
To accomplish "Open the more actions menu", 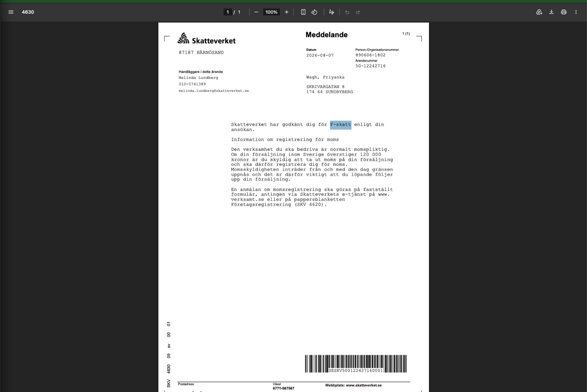I will [x=576, y=12].
